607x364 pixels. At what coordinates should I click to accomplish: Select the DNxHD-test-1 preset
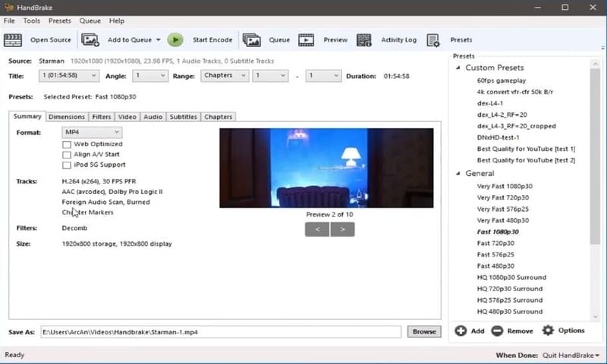pyautogui.click(x=498, y=137)
